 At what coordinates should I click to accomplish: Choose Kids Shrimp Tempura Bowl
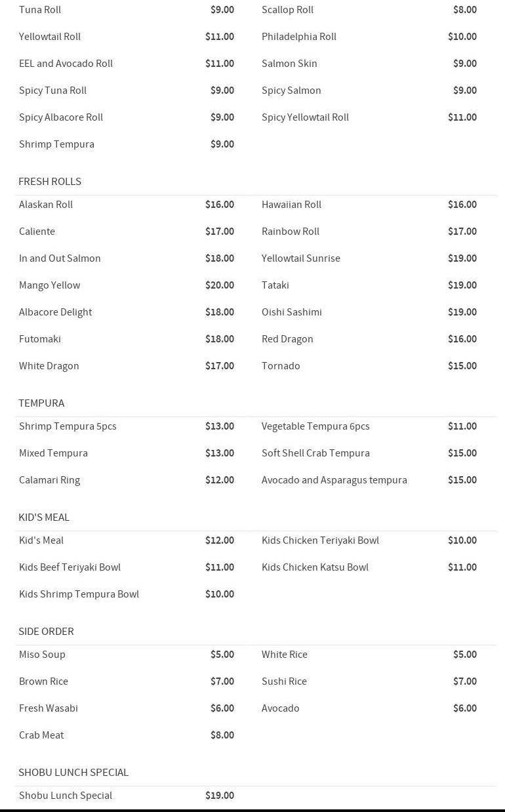tap(79, 594)
